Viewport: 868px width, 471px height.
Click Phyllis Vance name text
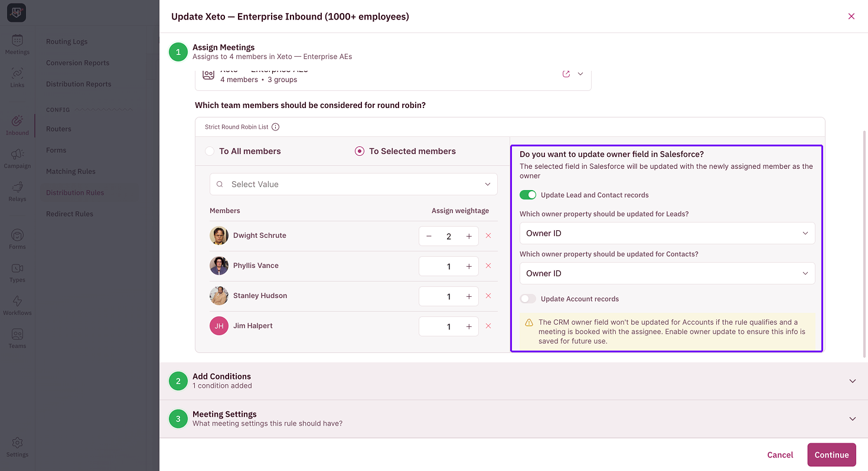[256, 266]
